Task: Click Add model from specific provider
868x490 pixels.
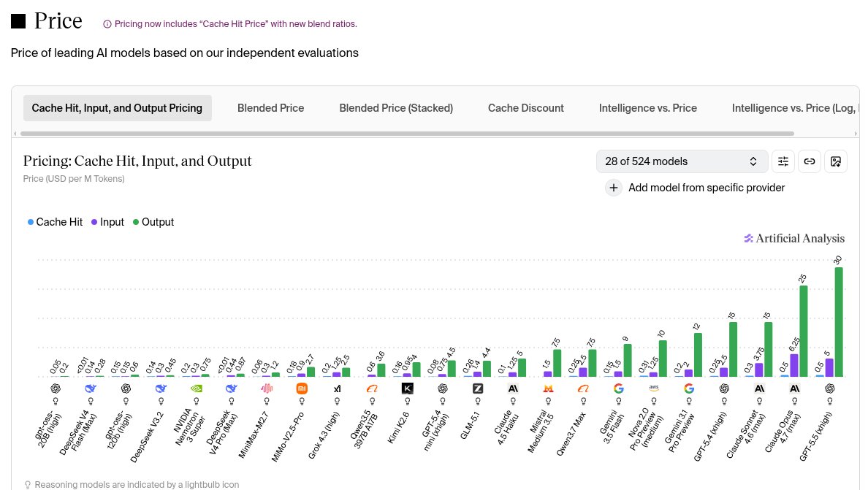Action: point(707,188)
